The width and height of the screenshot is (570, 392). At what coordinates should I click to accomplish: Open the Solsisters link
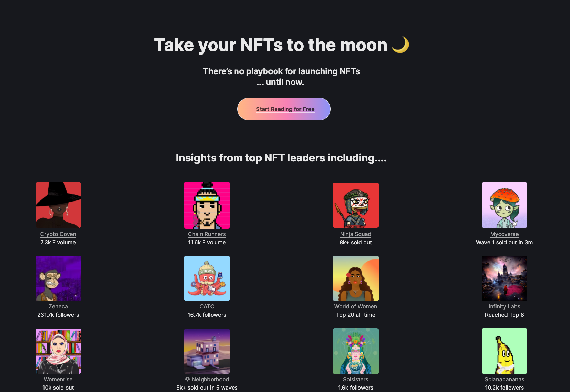356,379
